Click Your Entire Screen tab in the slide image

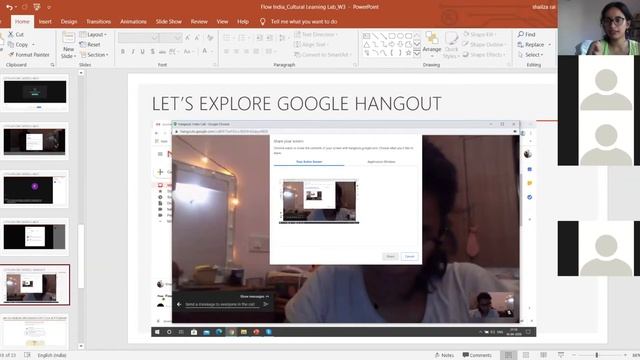tap(309, 162)
